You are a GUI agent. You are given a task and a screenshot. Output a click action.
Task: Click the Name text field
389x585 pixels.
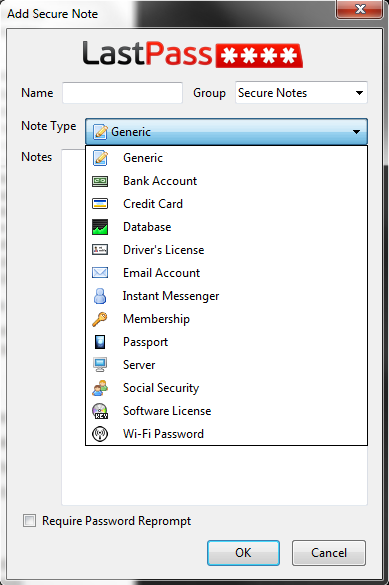(x=122, y=93)
